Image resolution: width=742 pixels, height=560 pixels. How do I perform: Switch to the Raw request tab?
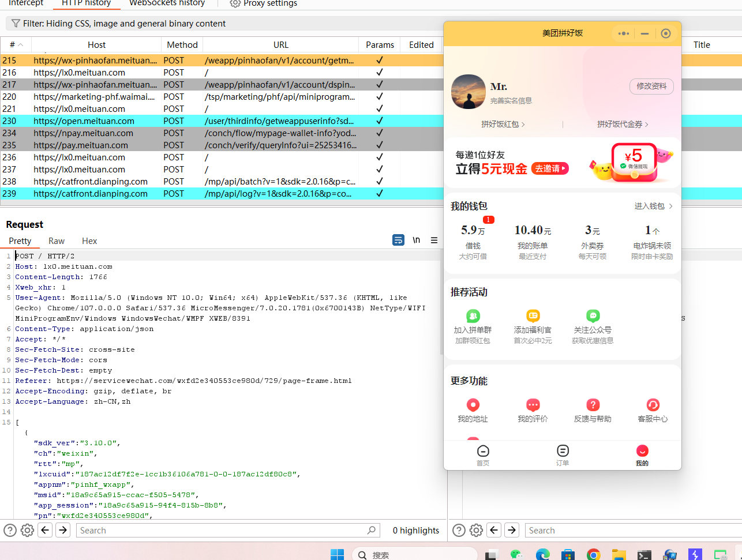pyautogui.click(x=57, y=241)
